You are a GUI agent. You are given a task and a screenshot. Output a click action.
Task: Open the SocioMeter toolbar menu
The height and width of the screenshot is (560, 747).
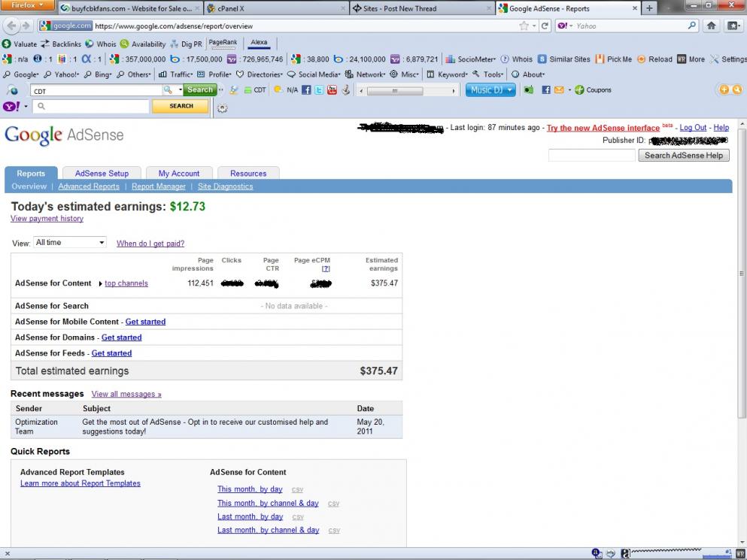[x=471, y=59]
